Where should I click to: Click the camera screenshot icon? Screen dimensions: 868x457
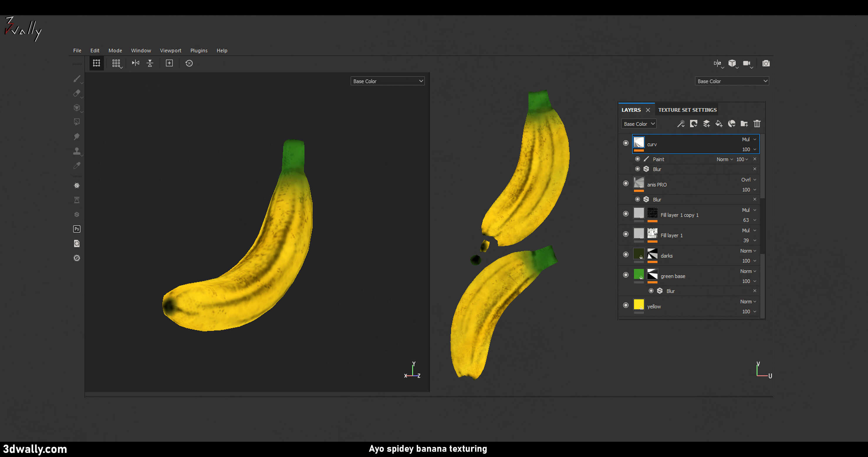[766, 63]
